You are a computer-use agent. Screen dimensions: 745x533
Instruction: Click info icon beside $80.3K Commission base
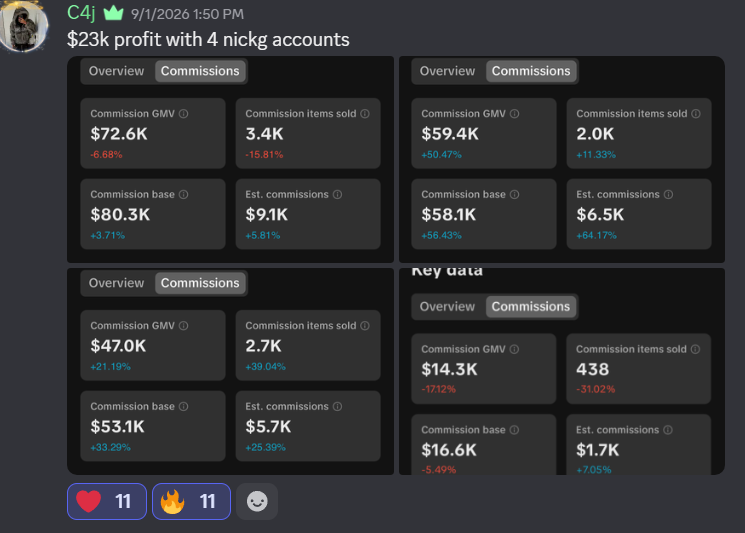(183, 194)
